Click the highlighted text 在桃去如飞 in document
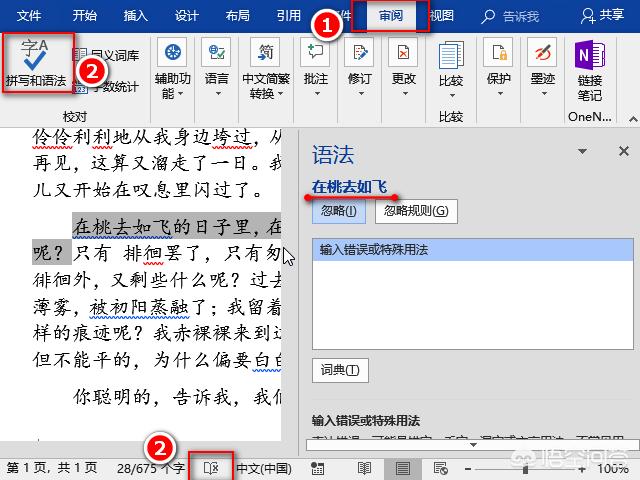Screen dimensions: 640x480 [x=122, y=226]
